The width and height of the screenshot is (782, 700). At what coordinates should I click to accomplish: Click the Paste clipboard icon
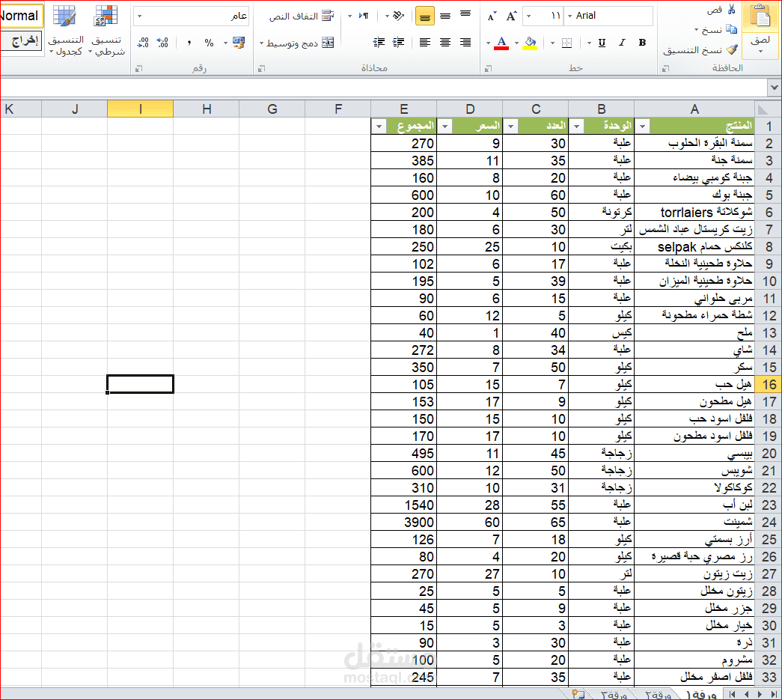pyautogui.click(x=760, y=16)
